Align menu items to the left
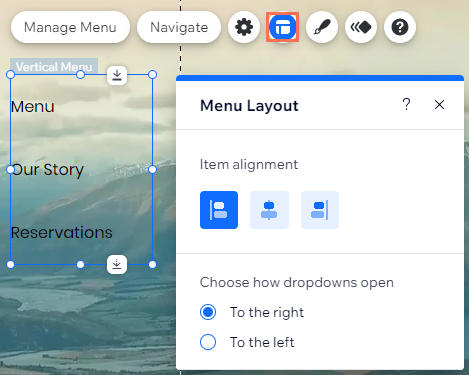This screenshot has width=469, height=375. (219, 210)
